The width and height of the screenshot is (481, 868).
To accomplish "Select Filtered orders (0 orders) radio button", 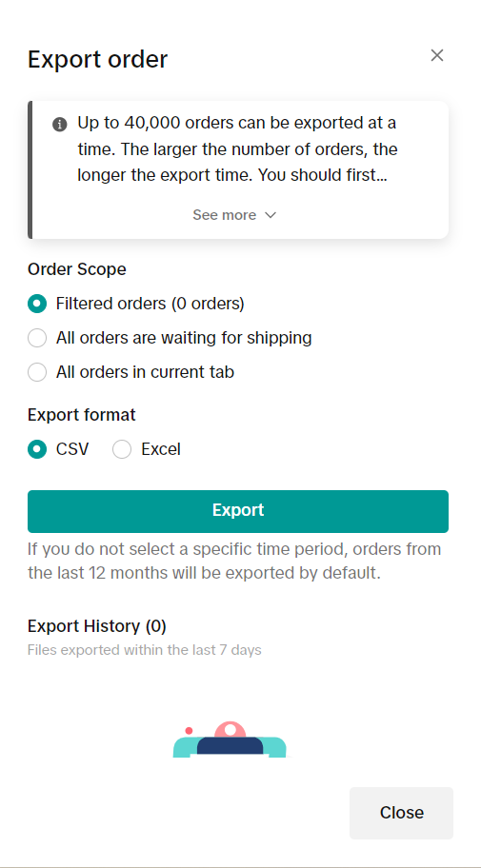I will 37,304.
